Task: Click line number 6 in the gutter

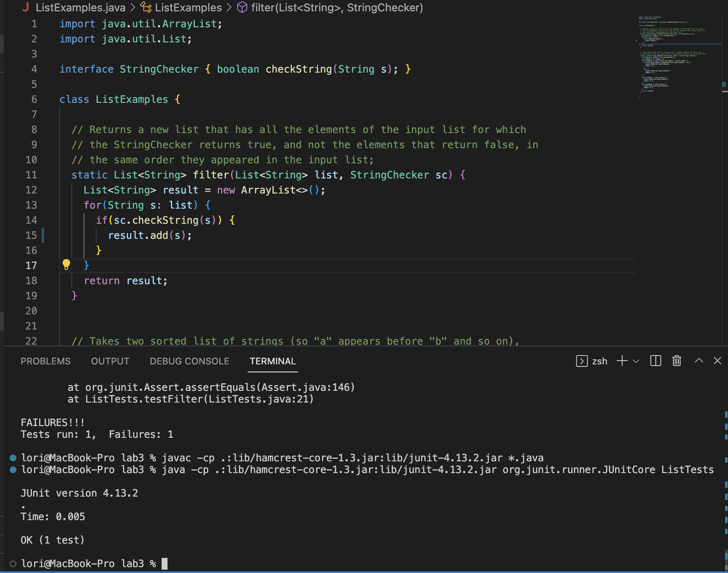Action: coord(34,99)
